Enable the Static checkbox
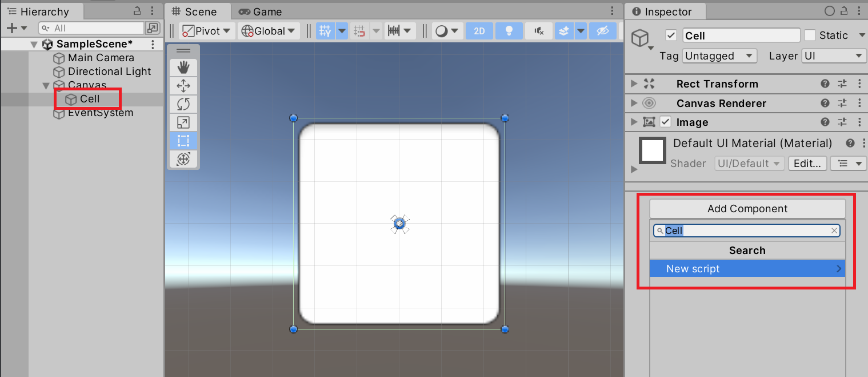Image resolution: width=868 pixels, height=377 pixels. 810,35
